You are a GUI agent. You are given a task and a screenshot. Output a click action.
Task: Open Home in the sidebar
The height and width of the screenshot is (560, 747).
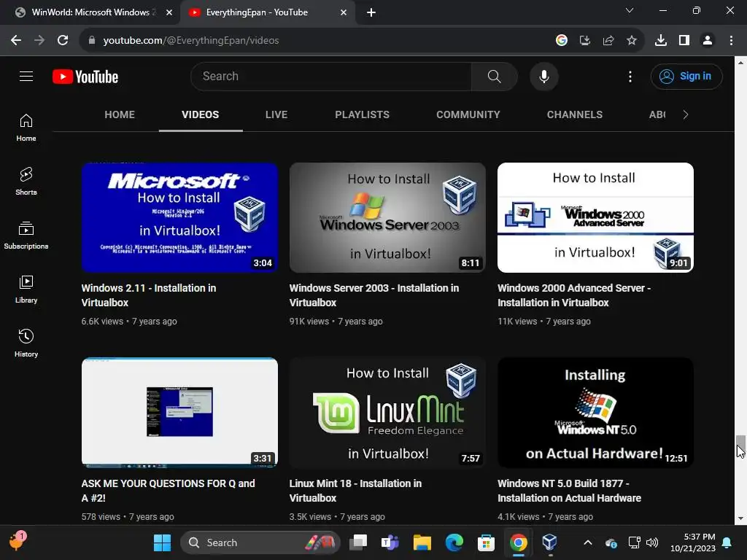26,128
